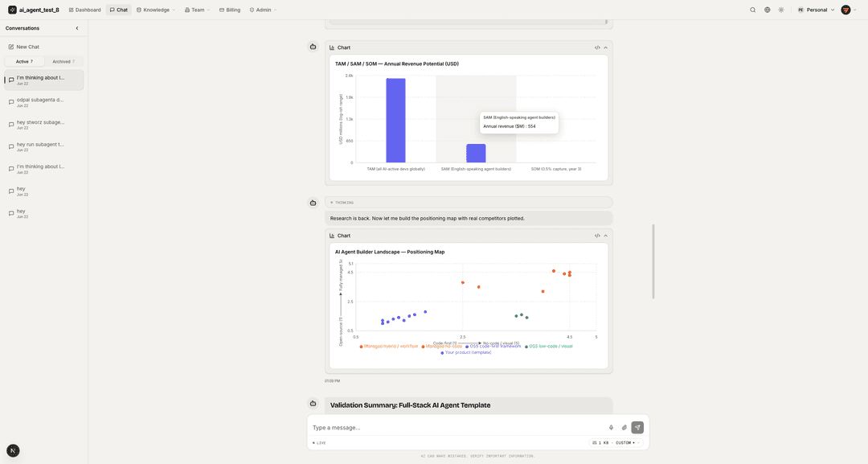Screen dimensions: 868x464
Task: Click the microphone icon in message box
Action: [611, 428]
